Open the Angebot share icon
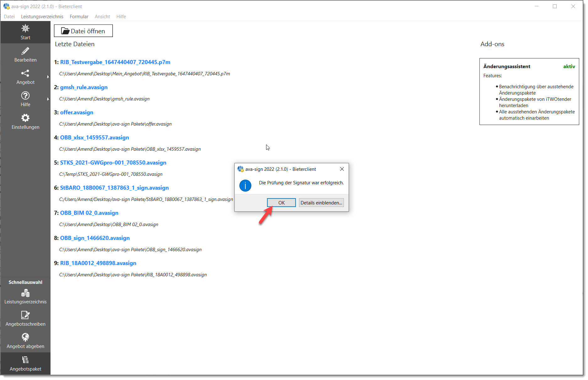588x380 pixels. [x=25, y=73]
